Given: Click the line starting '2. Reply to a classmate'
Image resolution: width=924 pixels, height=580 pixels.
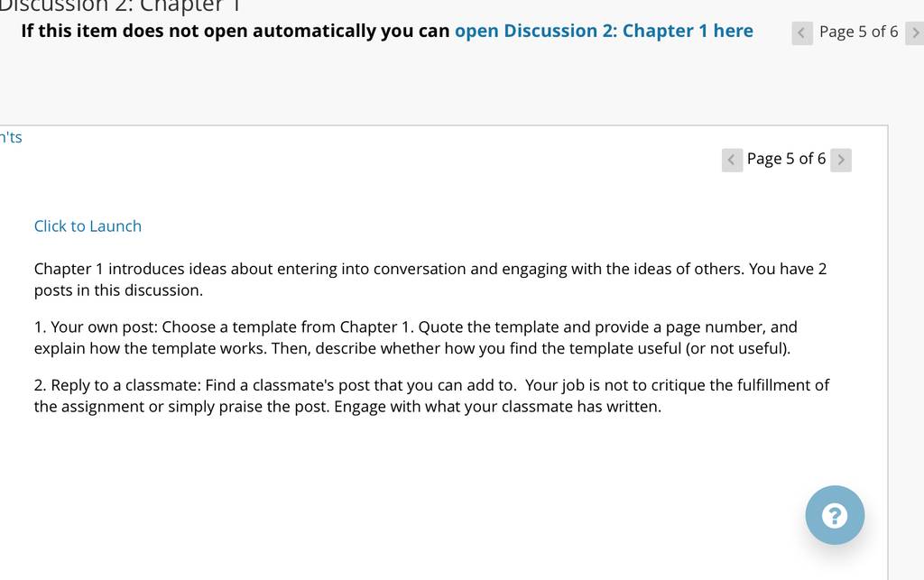Looking at the screenshot, I should point(431,385).
